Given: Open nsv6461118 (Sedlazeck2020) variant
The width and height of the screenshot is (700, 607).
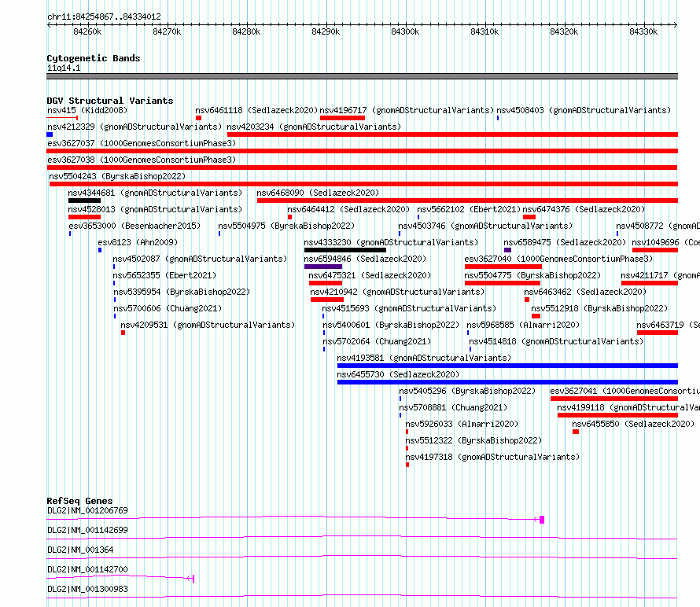Looking at the screenshot, I should tap(256, 110).
